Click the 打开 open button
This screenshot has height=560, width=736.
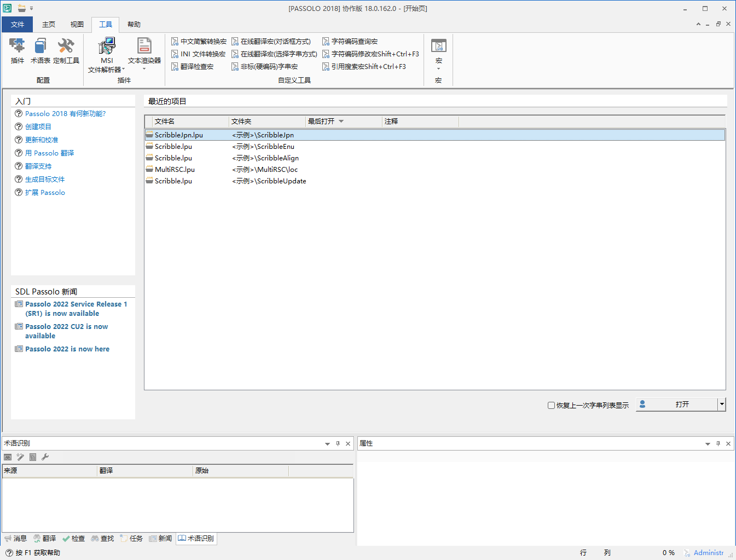pyautogui.click(x=677, y=405)
